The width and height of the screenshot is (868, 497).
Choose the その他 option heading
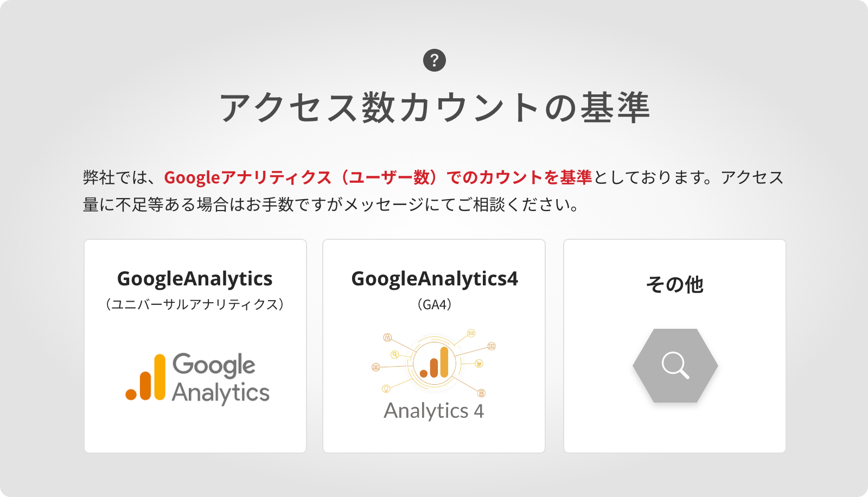674,284
